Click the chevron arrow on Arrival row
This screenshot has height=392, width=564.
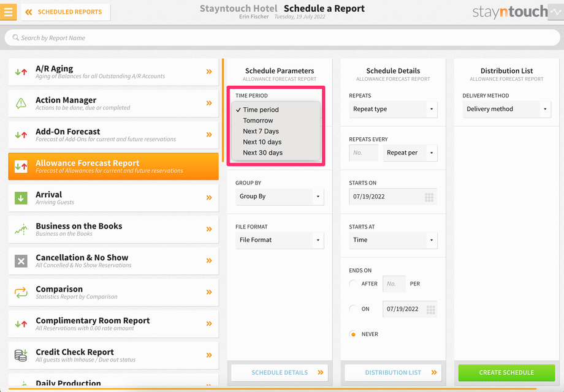[209, 198]
